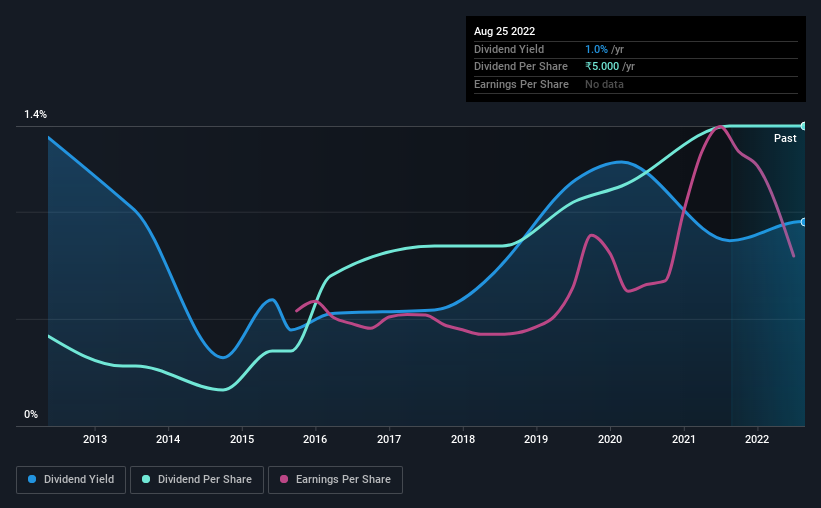Click the pink Earnings Per Share dot
821x508 pixels.
[284, 479]
